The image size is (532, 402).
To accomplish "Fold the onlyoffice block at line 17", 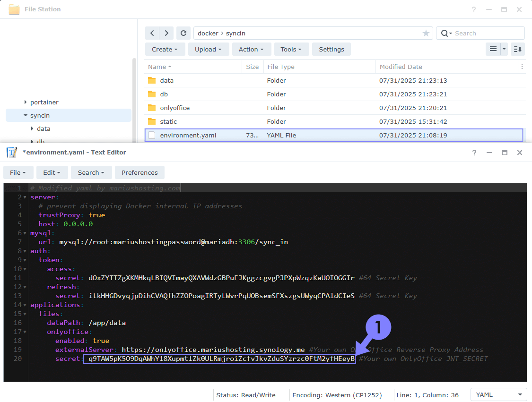I will 25,332.
